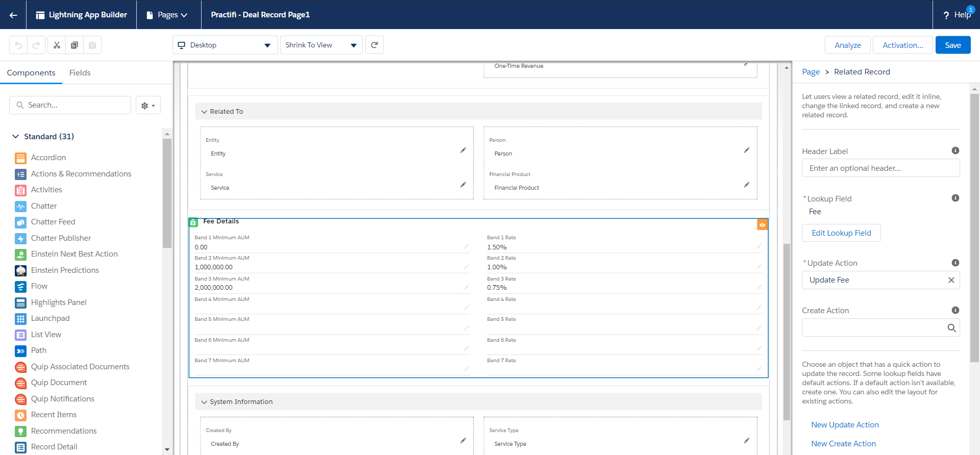The image size is (980, 455).
Task: Select the List View component
Action: (46, 335)
